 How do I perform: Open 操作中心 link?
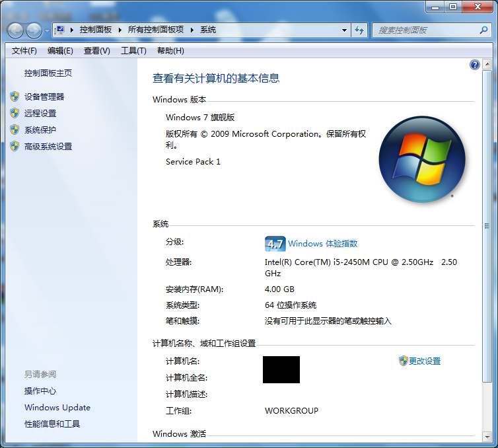click(x=40, y=391)
